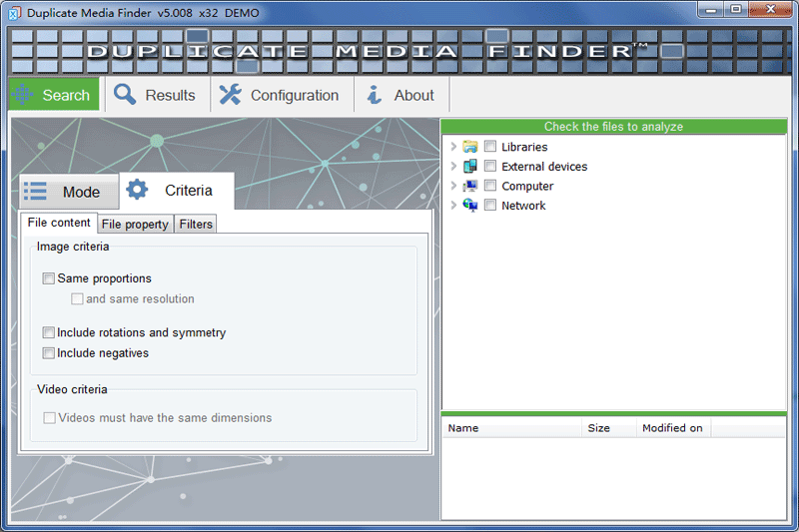Select the Libraries tree label

[524, 147]
